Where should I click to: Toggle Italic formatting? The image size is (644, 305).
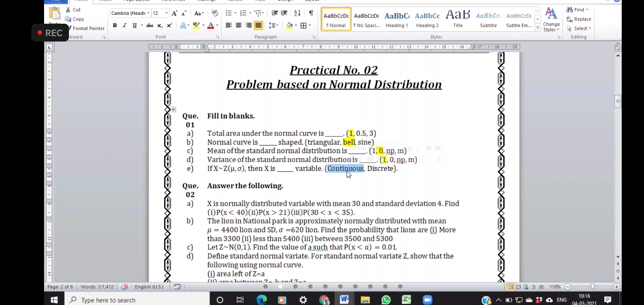click(x=124, y=25)
